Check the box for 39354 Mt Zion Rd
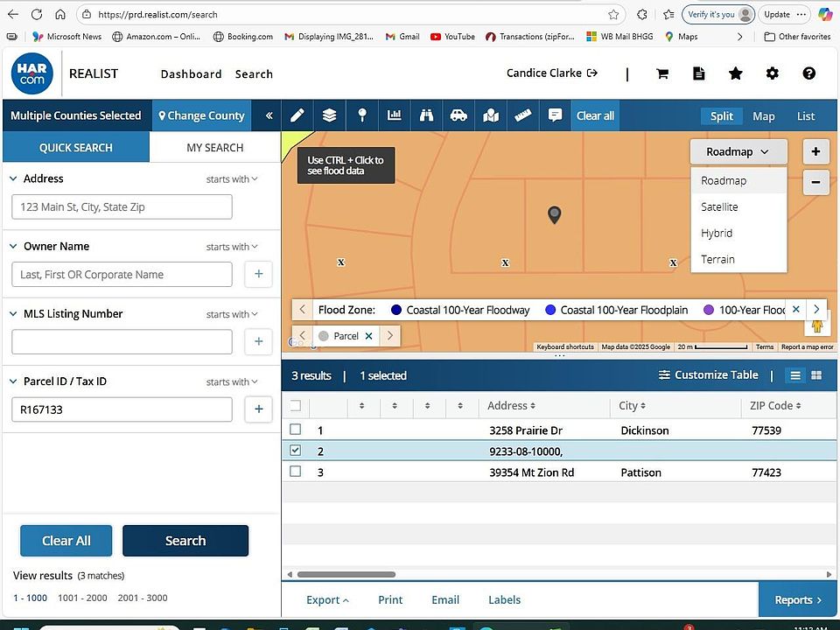 296,472
